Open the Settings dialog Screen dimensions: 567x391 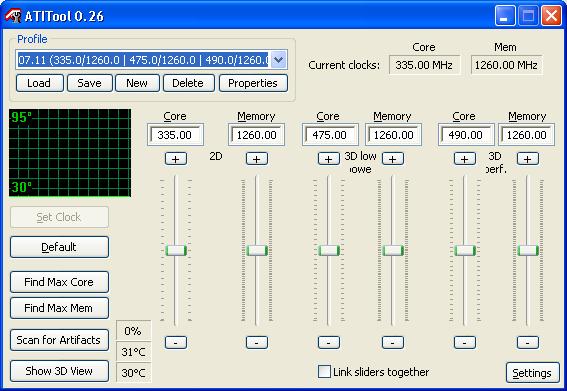[x=532, y=373]
